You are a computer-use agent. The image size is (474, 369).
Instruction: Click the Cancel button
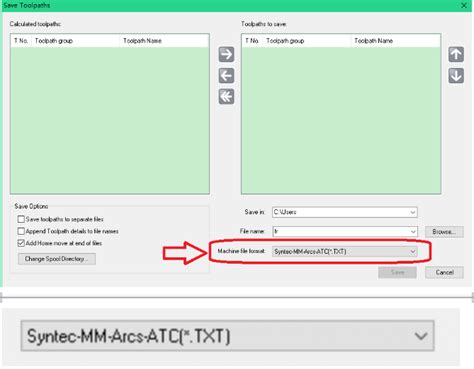[444, 272]
